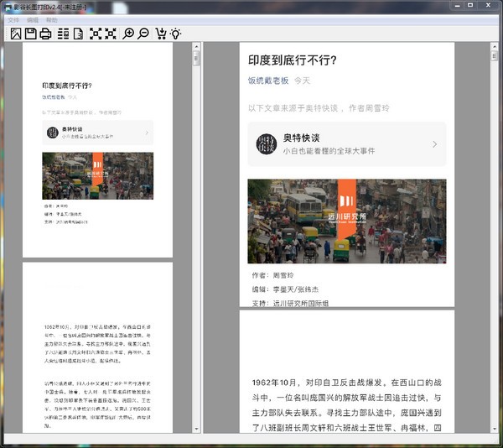Expand the 奥特快读 card chevron in preview
503x448 pixels.
click(434, 144)
